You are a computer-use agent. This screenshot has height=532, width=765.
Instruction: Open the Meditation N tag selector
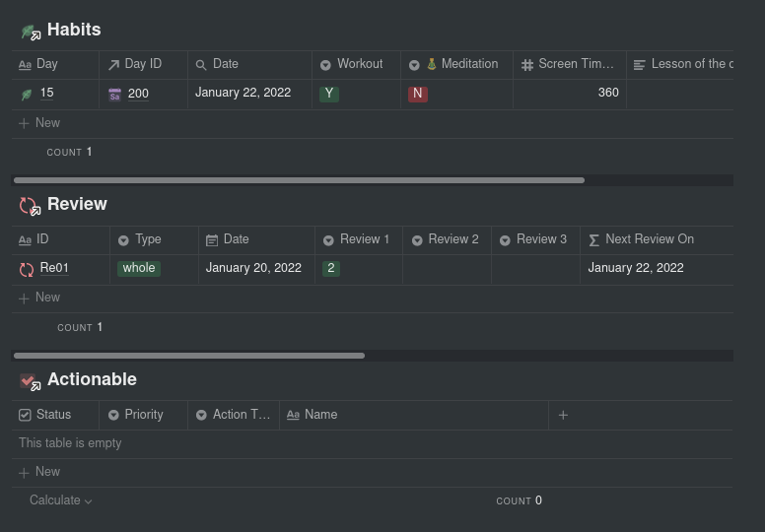coord(418,94)
